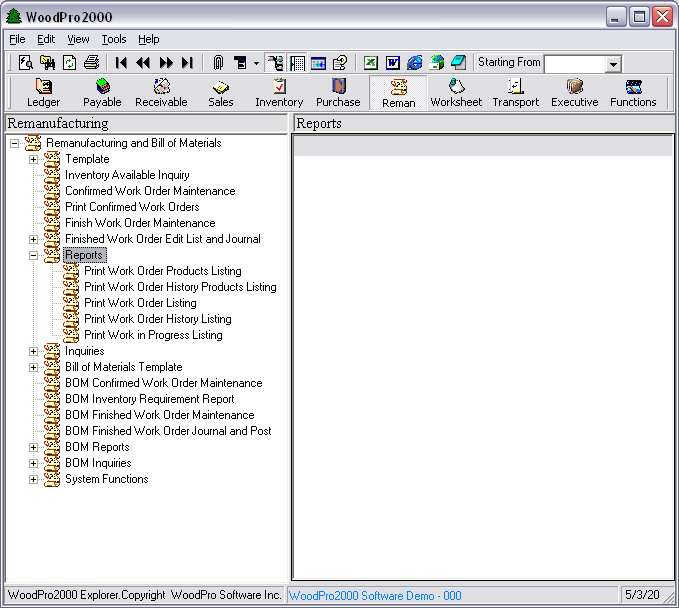Screen dimensions: 679x608
Task: Open the Help menu
Action: tap(149, 39)
